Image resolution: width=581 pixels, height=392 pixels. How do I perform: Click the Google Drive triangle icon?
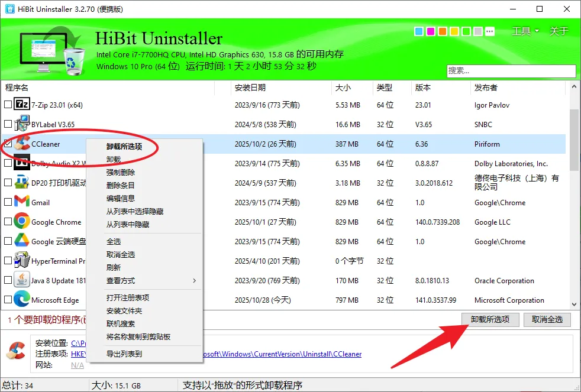click(21, 241)
